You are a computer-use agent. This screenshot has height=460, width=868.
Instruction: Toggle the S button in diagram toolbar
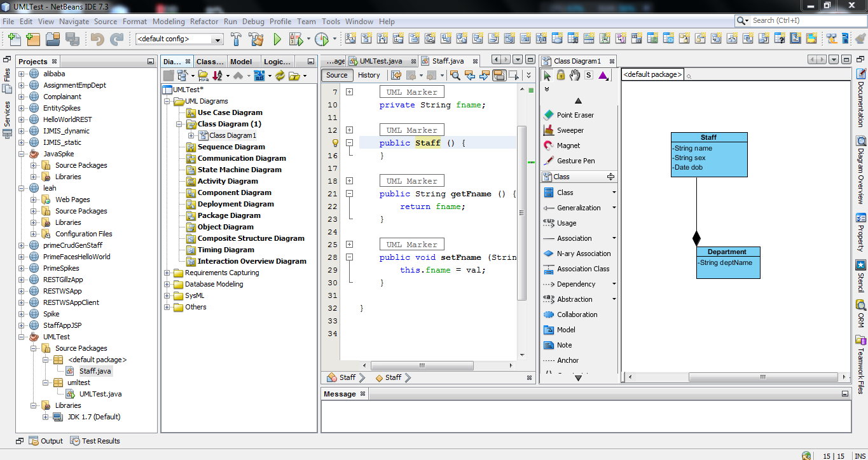[x=588, y=75]
